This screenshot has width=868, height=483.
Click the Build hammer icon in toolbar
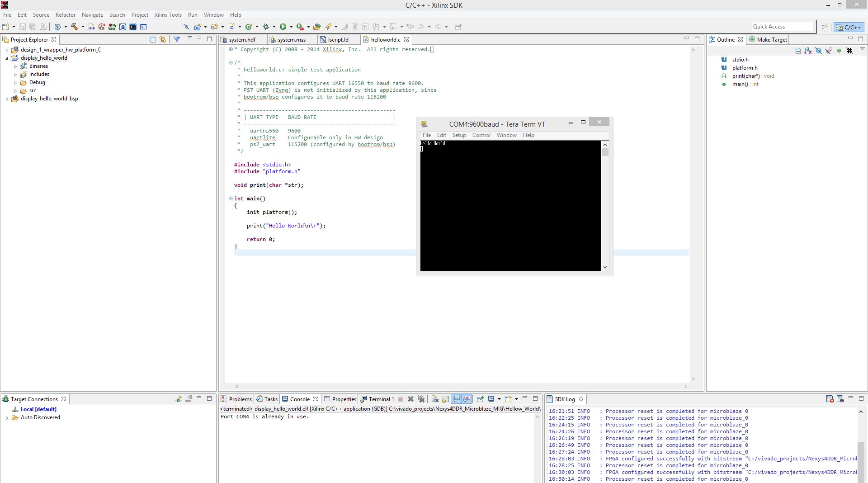click(x=75, y=27)
